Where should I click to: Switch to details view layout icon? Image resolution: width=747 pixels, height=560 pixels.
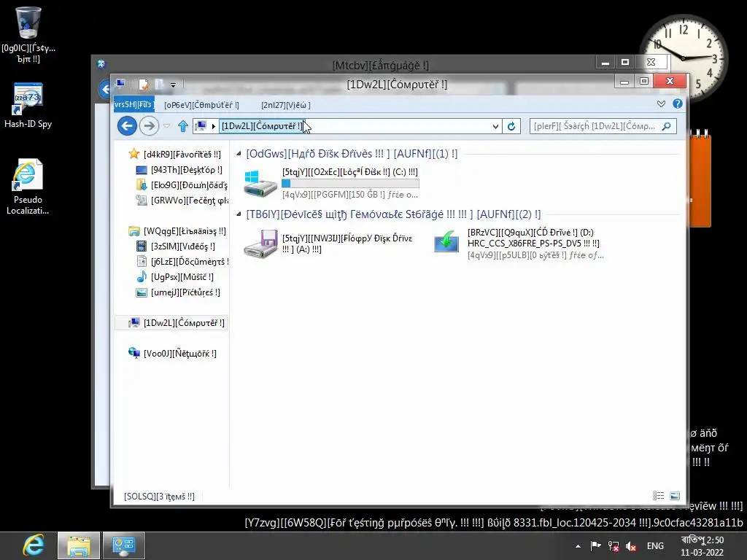[659, 496]
